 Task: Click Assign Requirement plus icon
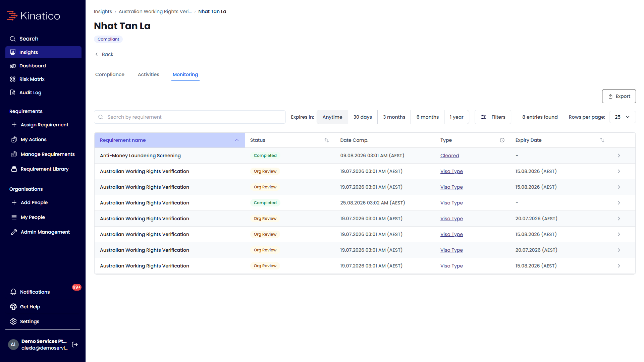tap(14, 125)
